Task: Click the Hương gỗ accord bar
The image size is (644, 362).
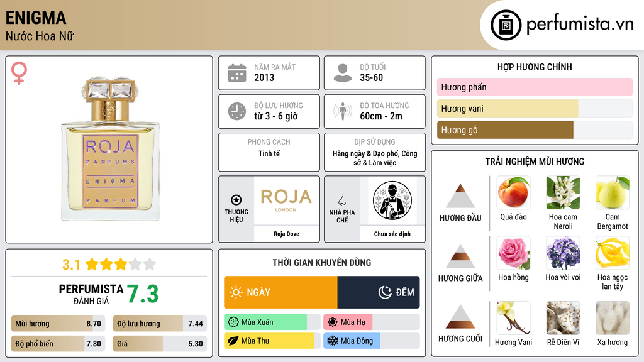Action: [535, 129]
